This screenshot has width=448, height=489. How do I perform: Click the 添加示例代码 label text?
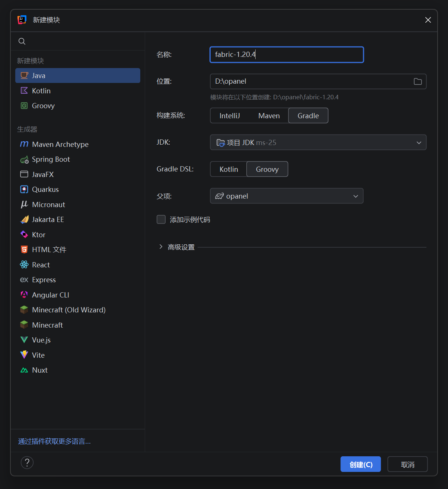pyautogui.click(x=190, y=220)
